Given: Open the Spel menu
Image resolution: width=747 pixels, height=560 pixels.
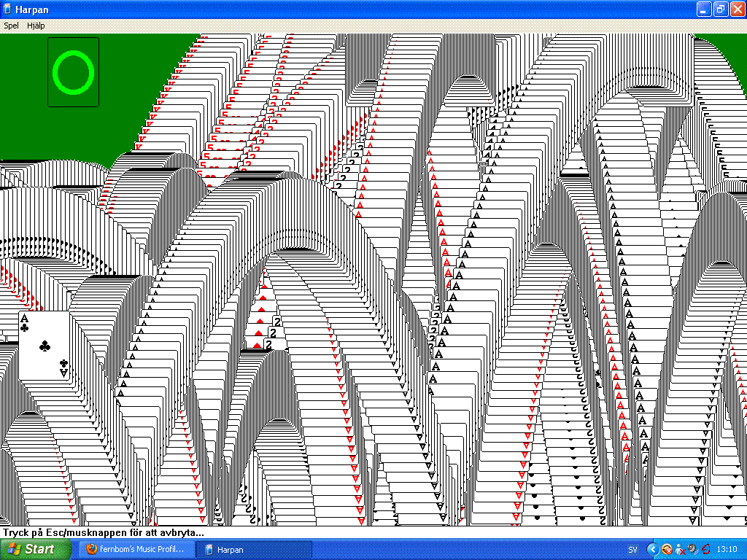Looking at the screenshot, I should coord(11,26).
